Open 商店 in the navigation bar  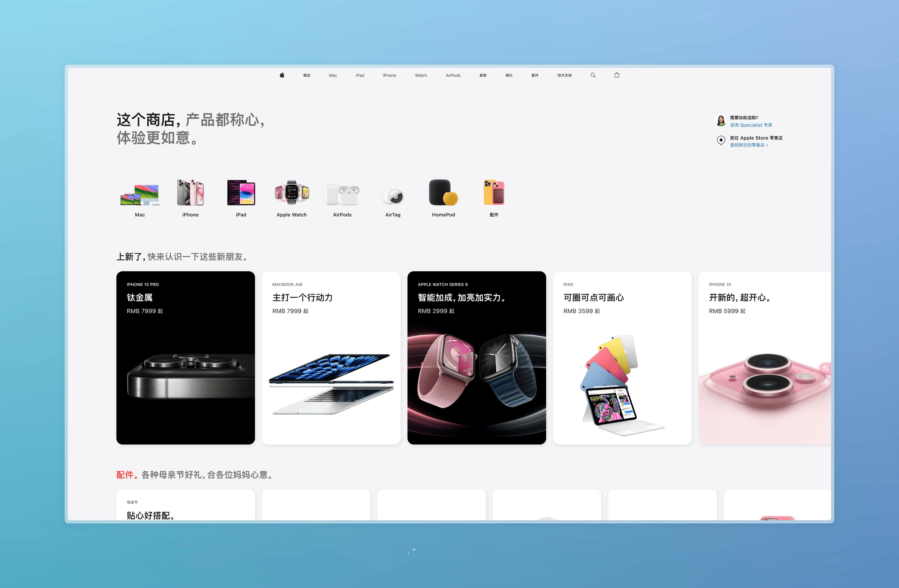(307, 75)
